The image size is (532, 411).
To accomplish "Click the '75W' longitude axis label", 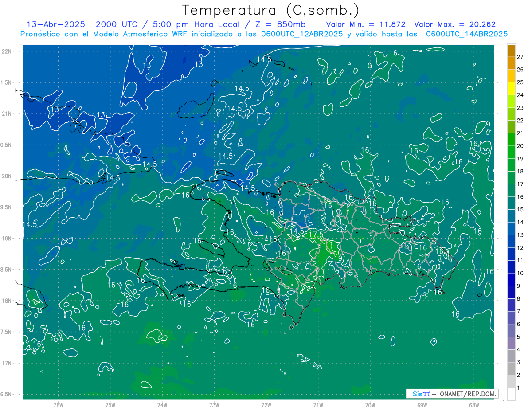I will [110, 405].
